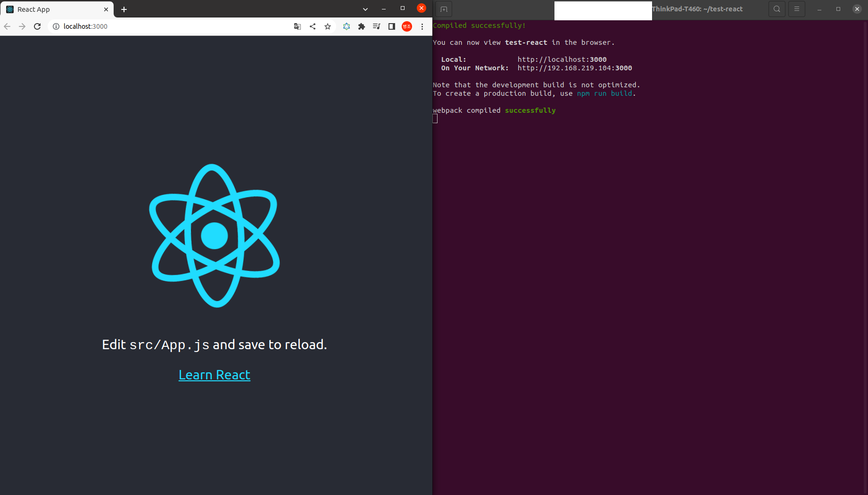Expand the tab search dropdown
Screen dimensions: 868x495
coord(365,9)
